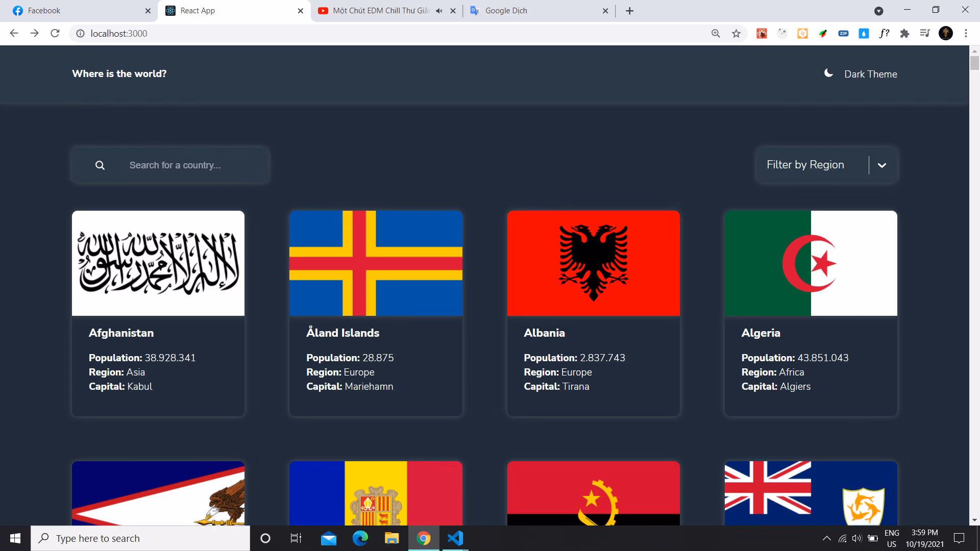
Task: Open the notification center icon
Action: (959, 538)
